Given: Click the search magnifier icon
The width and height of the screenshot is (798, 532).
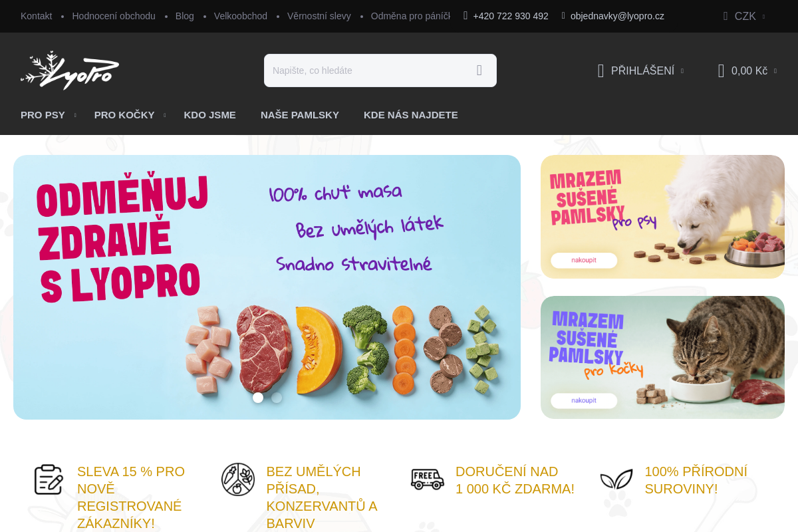Looking at the screenshot, I should tap(479, 70).
